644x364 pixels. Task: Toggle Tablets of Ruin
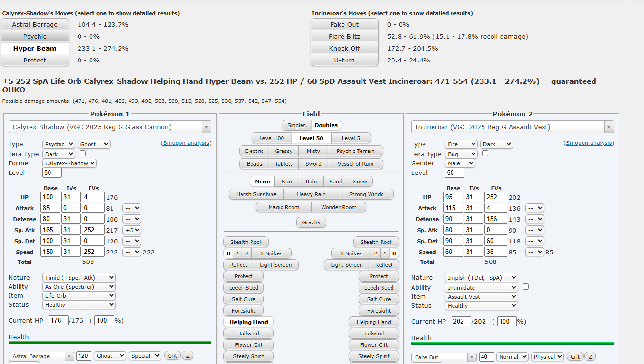point(284,164)
